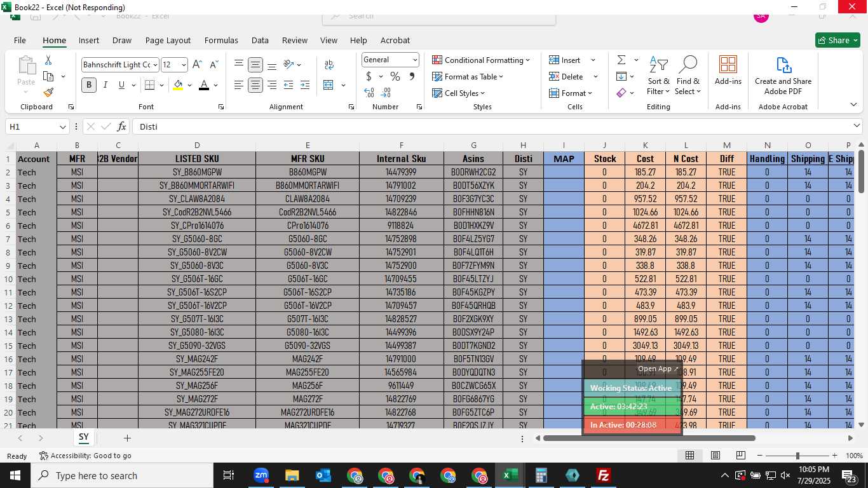Switch to Page Break Preview in status bar
868x488 pixels.
(x=741, y=456)
